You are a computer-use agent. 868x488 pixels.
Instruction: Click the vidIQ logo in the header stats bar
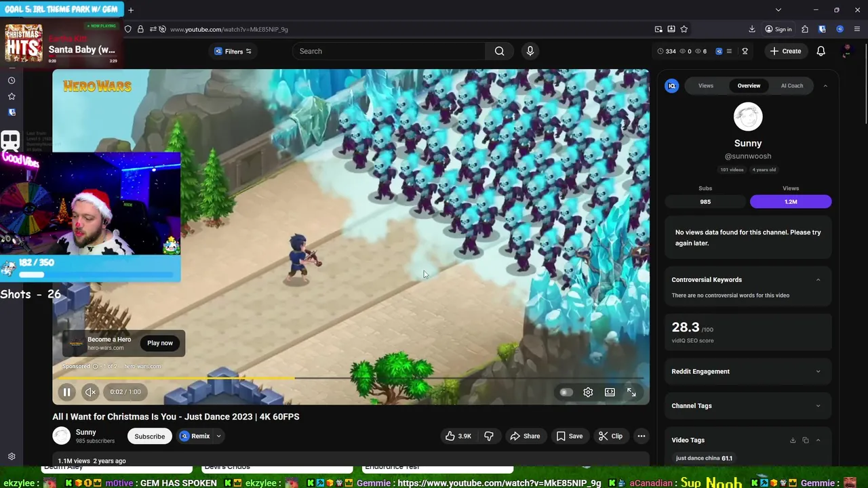click(x=719, y=52)
